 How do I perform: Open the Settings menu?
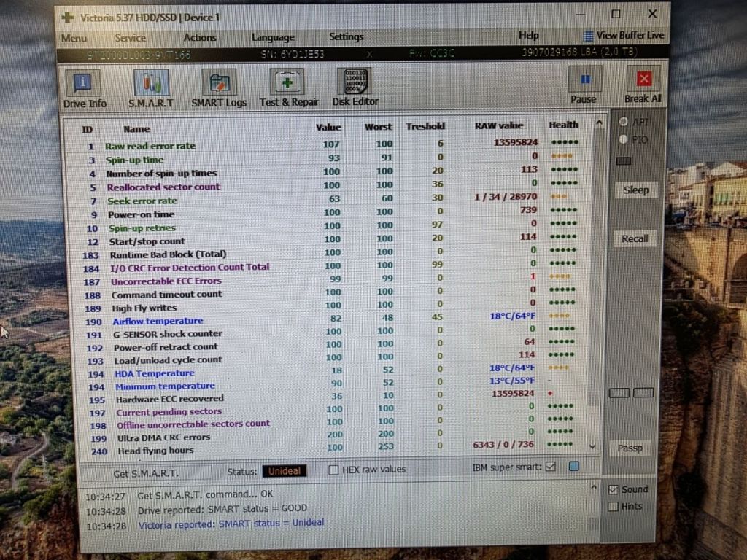[x=347, y=36]
